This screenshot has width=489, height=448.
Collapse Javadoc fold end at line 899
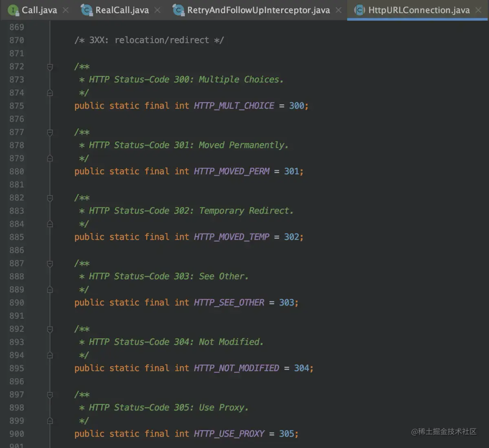[50, 421]
